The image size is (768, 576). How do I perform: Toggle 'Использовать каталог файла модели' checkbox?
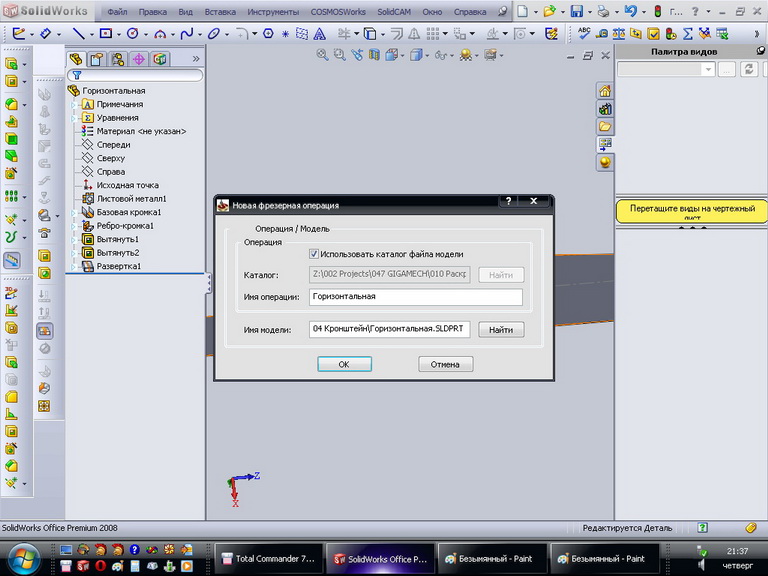pyautogui.click(x=313, y=254)
